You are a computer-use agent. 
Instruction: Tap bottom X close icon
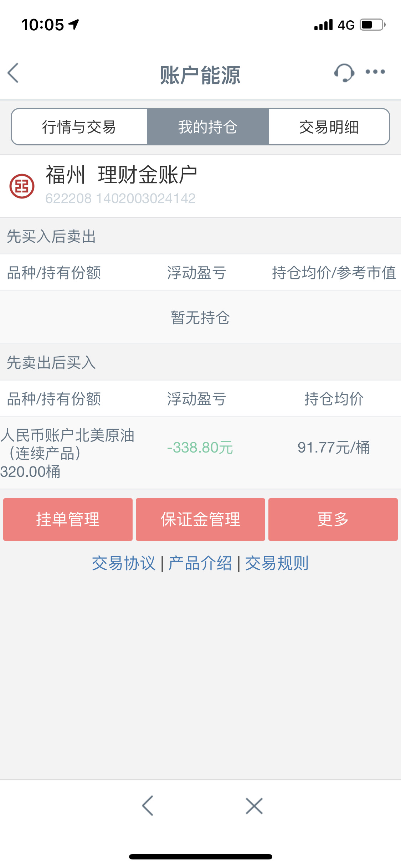[254, 806]
